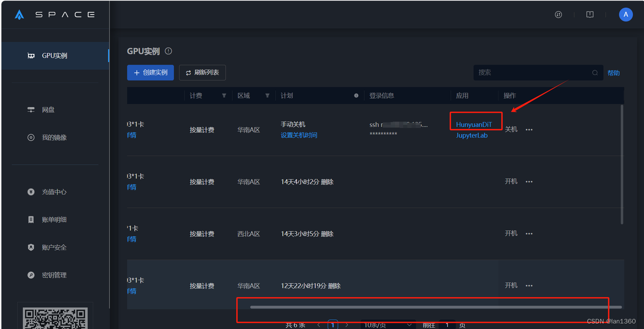
Task: Click the search magnifier icon
Action: (x=595, y=73)
